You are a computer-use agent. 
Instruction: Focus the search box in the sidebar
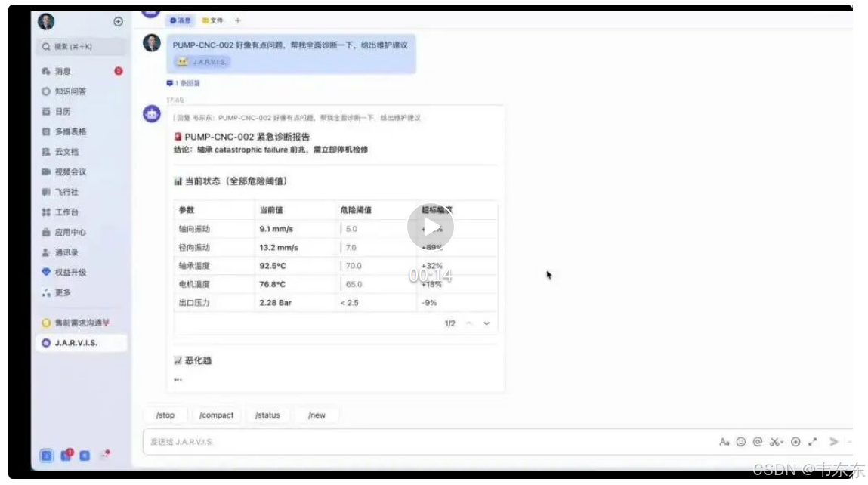[82, 47]
